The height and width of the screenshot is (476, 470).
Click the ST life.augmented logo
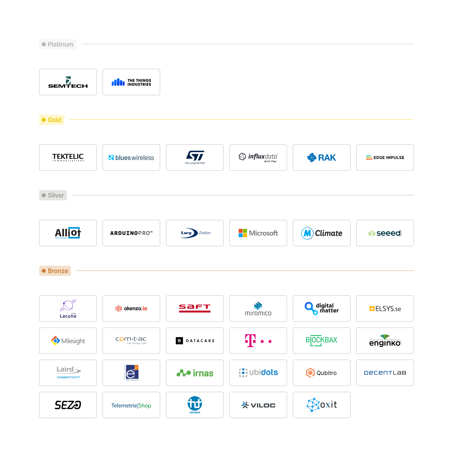195,157
